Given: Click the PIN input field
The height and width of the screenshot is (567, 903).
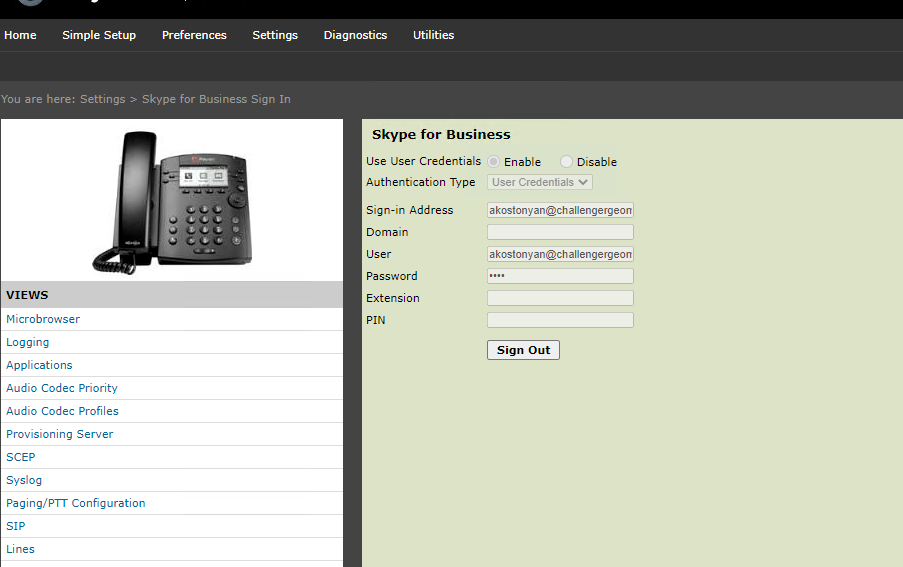Looking at the screenshot, I should [x=560, y=320].
